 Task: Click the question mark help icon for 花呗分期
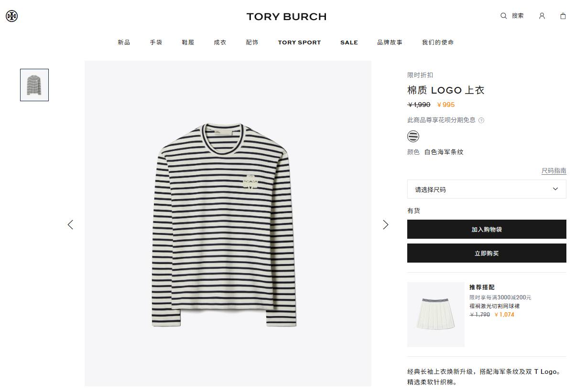pyautogui.click(x=481, y=120)
